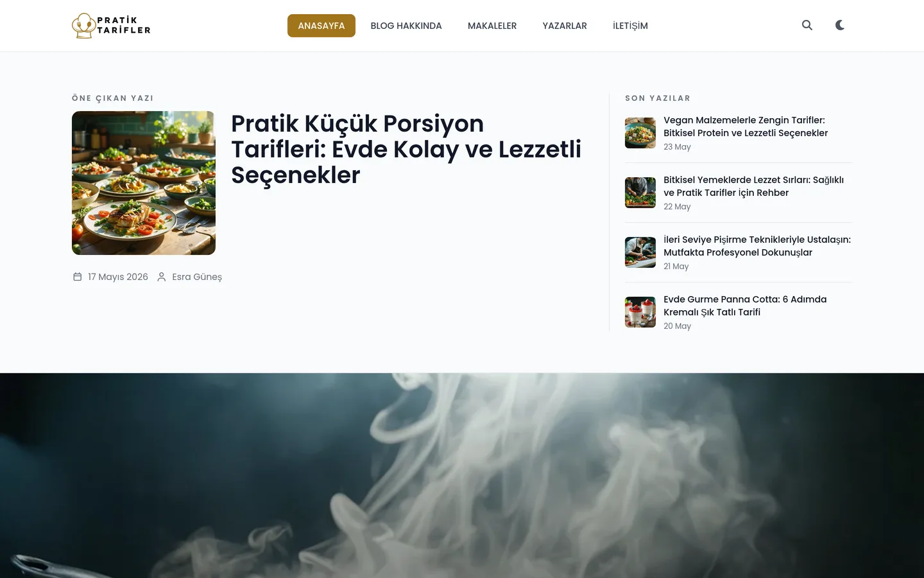The image size is (924, 578).
Task: Open the featured post title Pratik Küçük Porsiyon Tarifleri
Action: [x=406, y=149]
